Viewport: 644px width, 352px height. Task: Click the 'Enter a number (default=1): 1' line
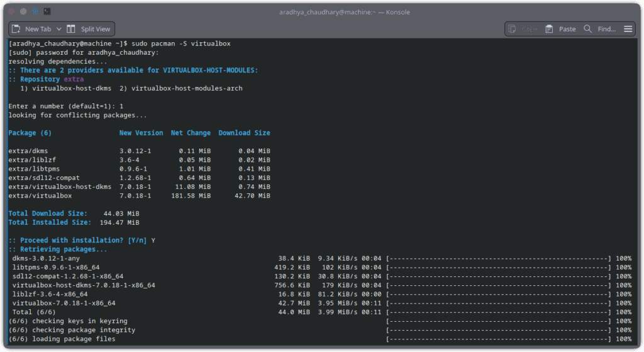click(x=65, y=106)
